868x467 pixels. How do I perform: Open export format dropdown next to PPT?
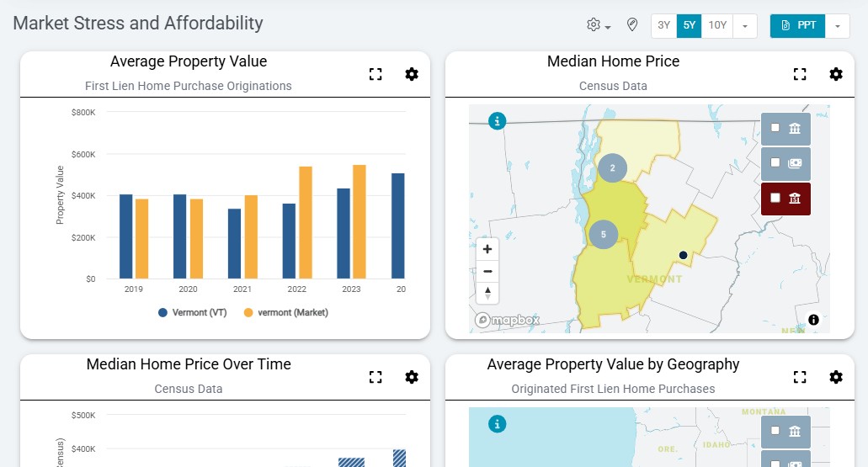837,25
